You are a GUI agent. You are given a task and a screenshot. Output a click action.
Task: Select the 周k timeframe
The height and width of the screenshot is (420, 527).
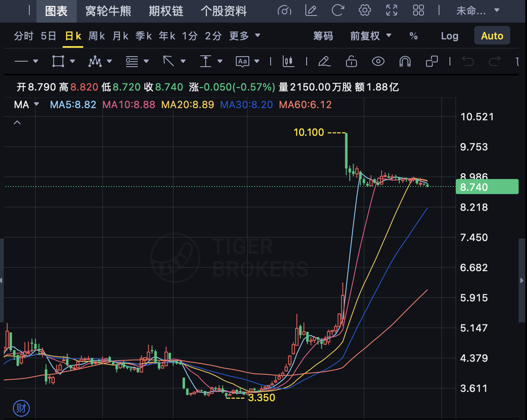coord(97,36)
